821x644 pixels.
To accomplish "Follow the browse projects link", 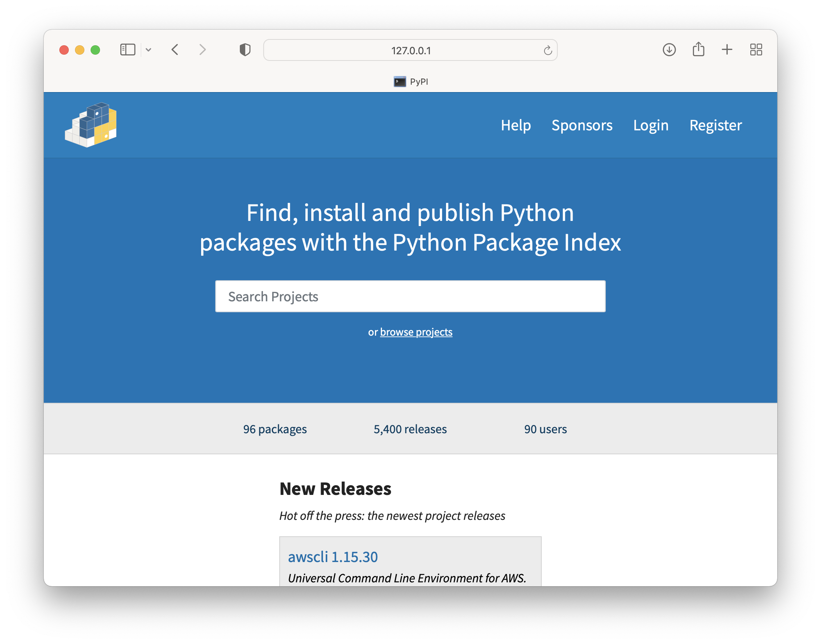I will click(416, 332).
